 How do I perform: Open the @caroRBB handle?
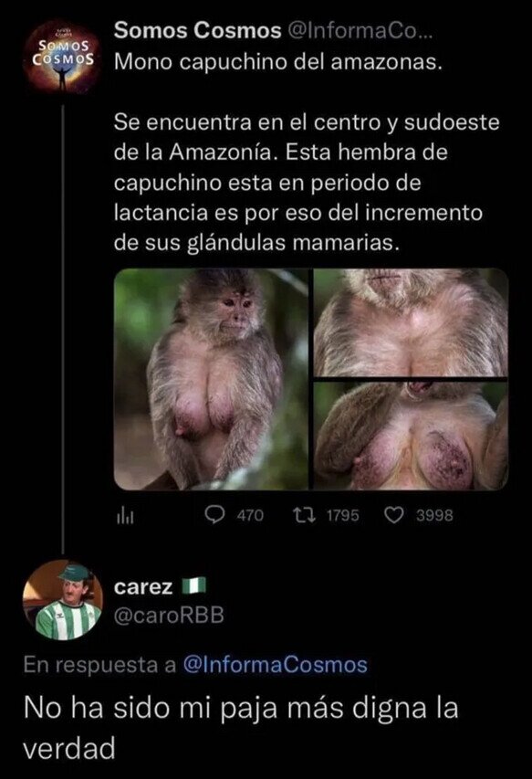[x=169, y=616]
